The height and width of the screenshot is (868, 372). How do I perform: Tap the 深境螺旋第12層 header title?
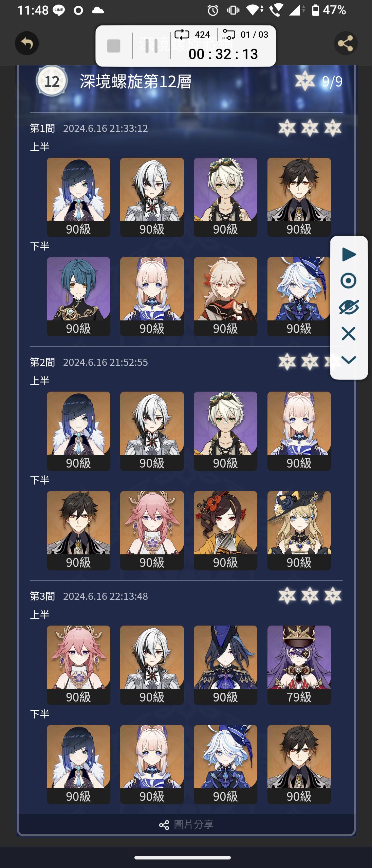[x=136, y=81]
